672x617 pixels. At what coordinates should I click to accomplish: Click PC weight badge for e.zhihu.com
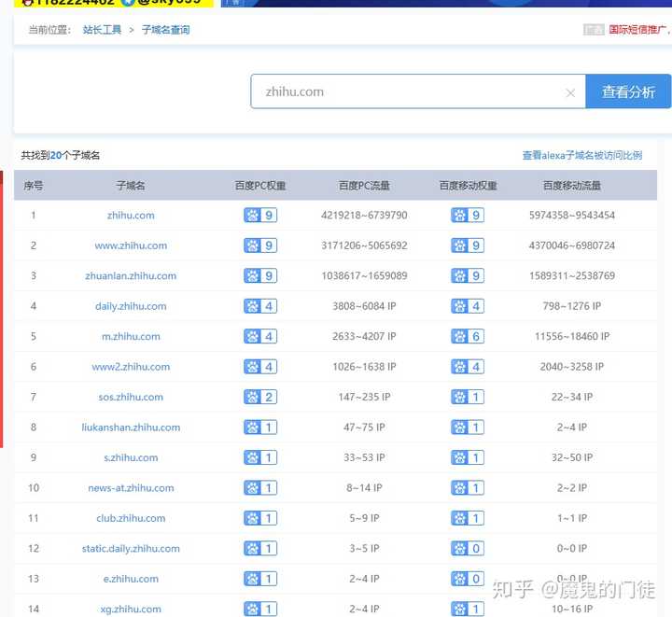pyautogui.click(x=260, y=579)
